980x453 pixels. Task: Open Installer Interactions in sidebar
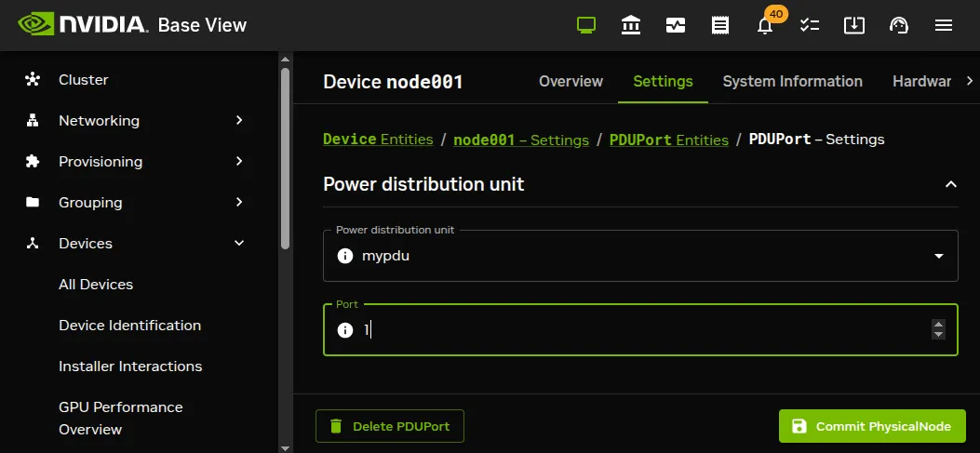click(130, 366)
